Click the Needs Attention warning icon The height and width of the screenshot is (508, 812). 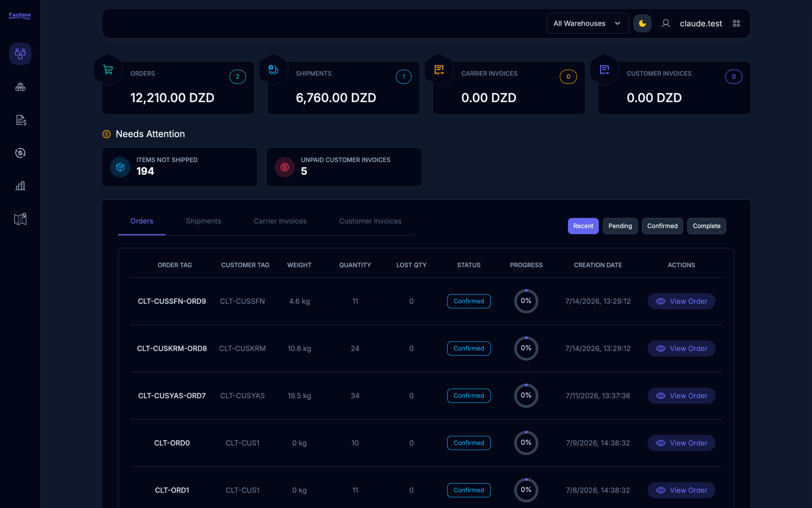106,134
